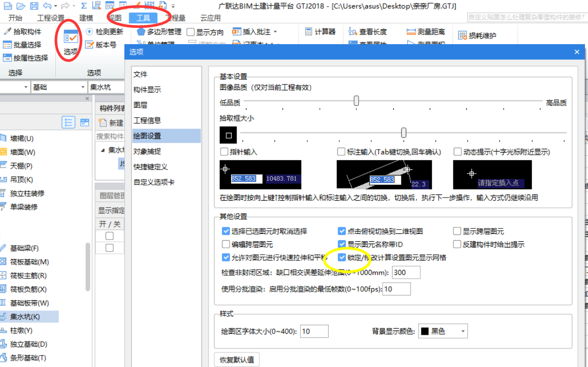Click the 最低帧数 field showing 10
Image resolution: width=588 pixels, height=367 pixels.
click(x=397, y=289)
